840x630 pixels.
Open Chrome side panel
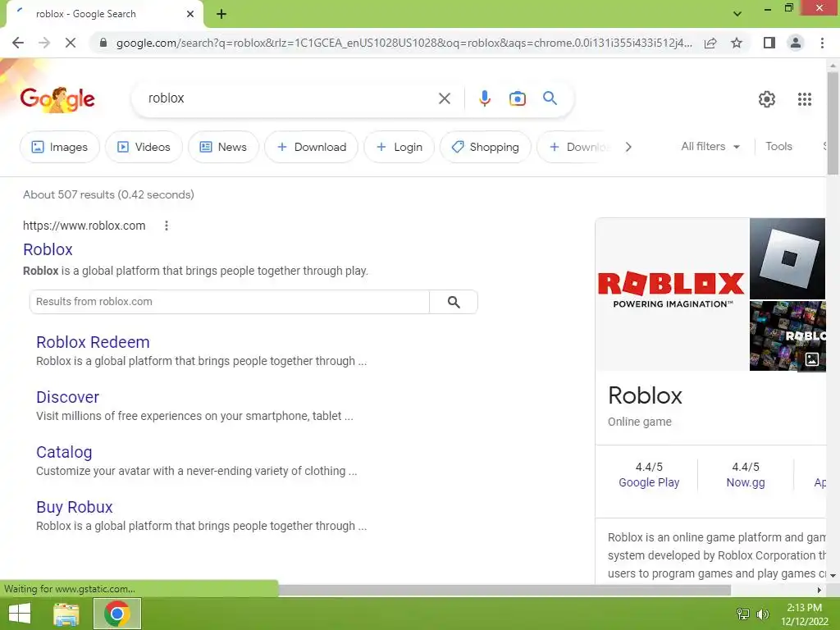(769, 43)
